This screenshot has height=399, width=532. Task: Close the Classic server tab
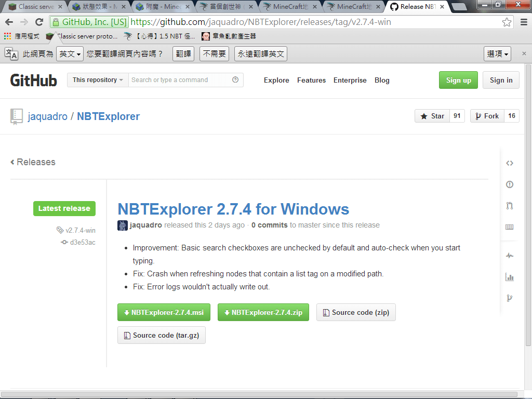[60, 7]
